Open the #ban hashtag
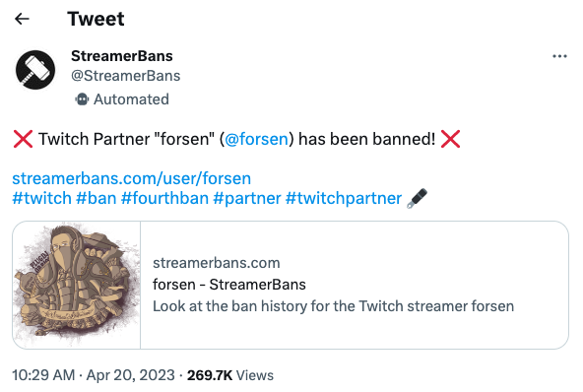 (x=97, y=198)
